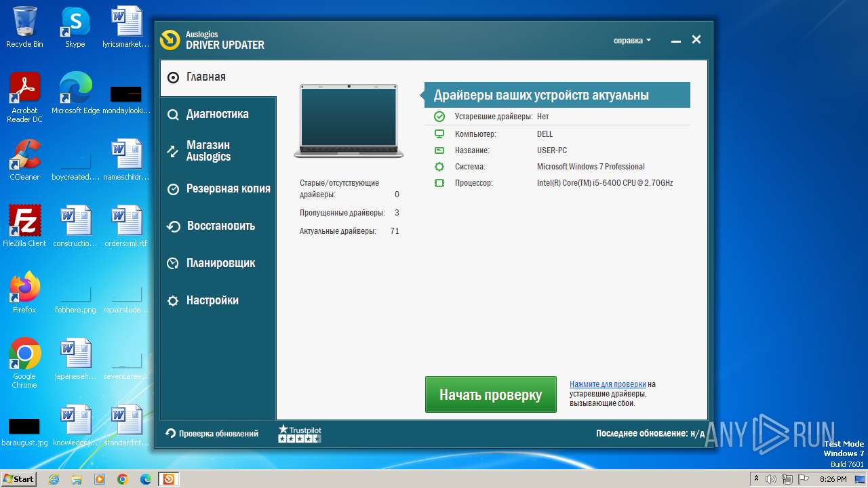The height and width of the screenshot is (488, 868).
Task: Click the icon beside Название
Action: pos(439,150)
